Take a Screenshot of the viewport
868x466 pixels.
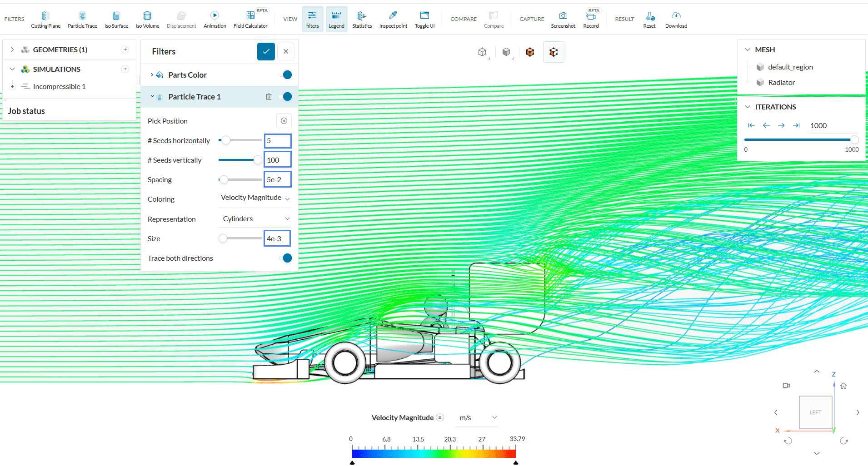[563, 20]
